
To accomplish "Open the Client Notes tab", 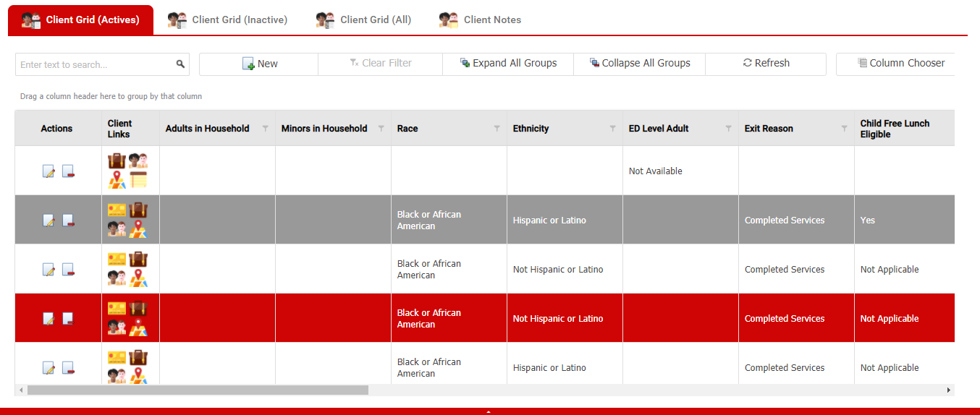I will point(480,20).
